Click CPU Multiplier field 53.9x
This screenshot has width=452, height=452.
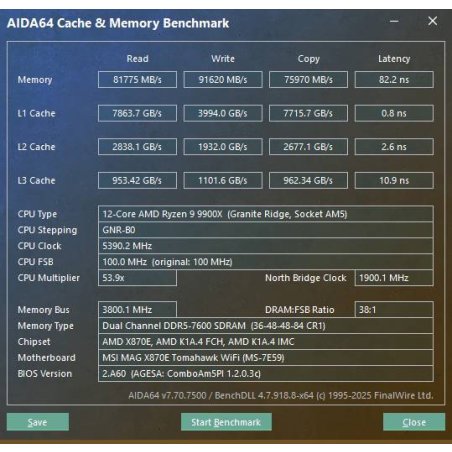click(x=137, y=278)
